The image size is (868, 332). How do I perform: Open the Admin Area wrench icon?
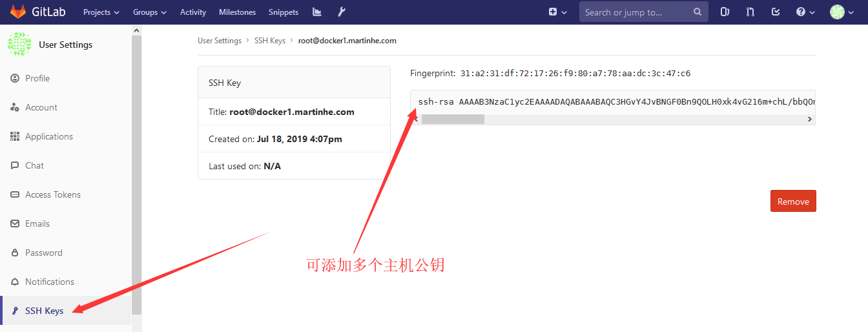(x=342, y=12)
